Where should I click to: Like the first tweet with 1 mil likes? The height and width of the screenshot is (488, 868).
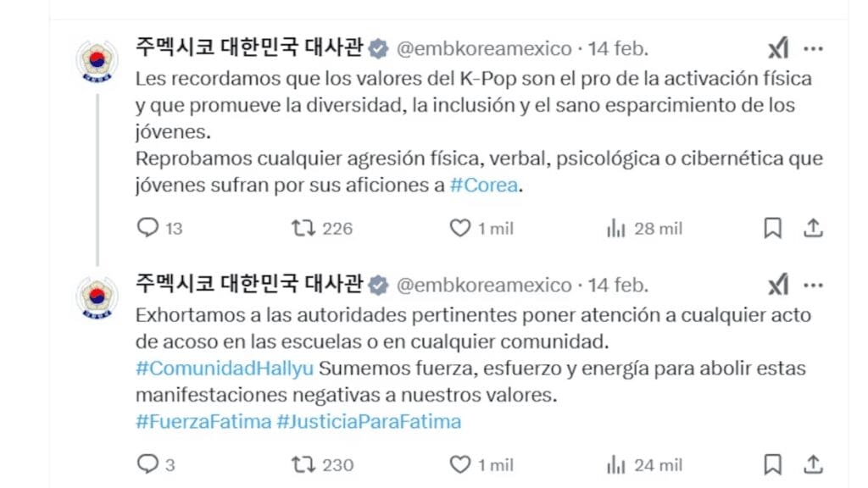click(459, 228)
